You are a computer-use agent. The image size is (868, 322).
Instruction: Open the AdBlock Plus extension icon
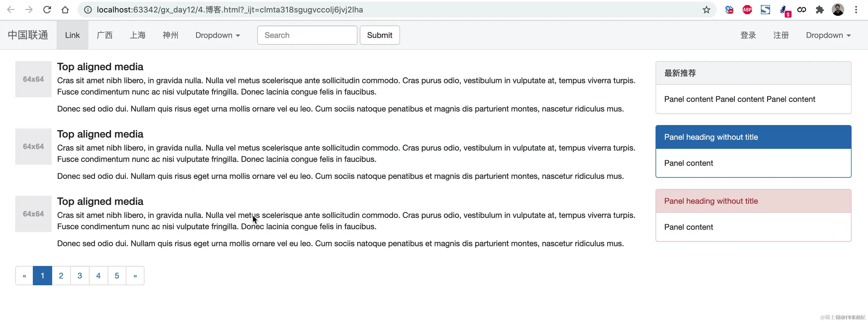(x=747, y=10)
